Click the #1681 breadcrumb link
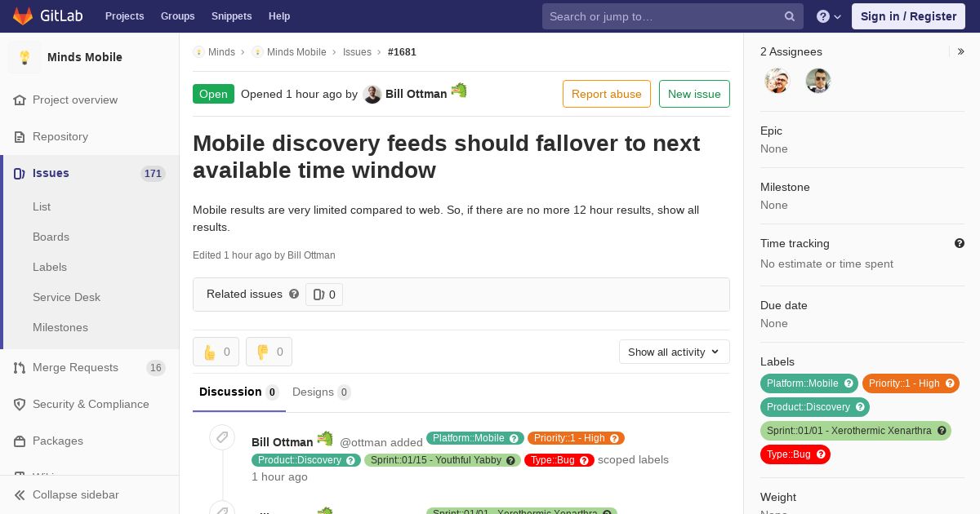Screen dimensions: 980x514 402,51
